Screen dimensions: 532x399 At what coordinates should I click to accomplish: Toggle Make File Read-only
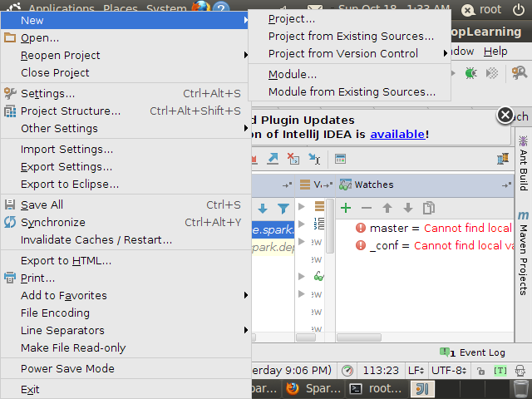126,347
